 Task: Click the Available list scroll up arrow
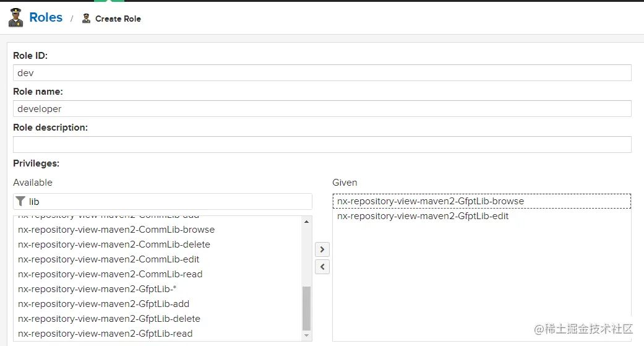(306, 222)
